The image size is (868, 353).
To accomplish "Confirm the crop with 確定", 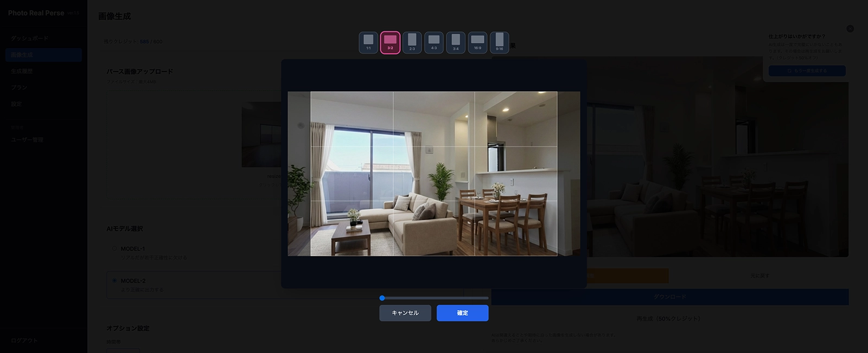I will [x=462, y=313].
